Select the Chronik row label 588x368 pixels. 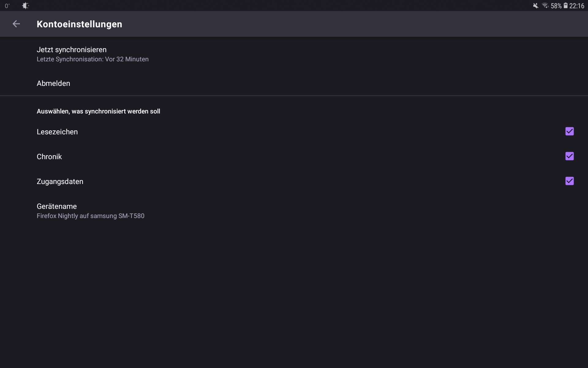tap(49, 157)
